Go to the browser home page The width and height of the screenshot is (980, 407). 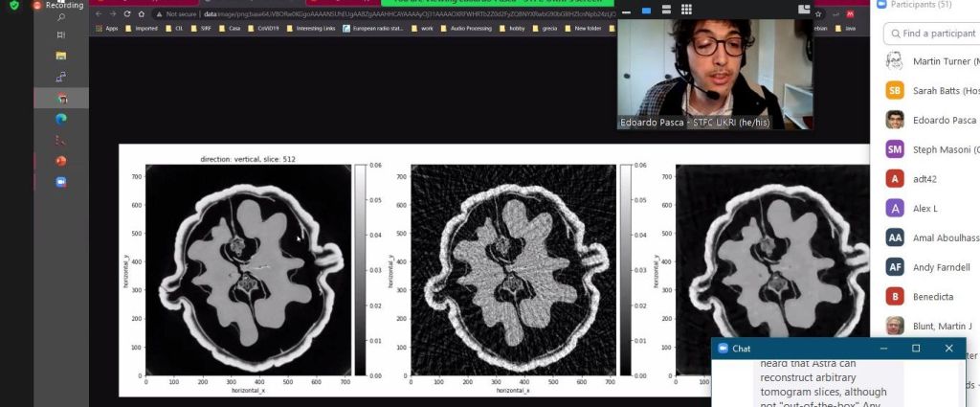tap(141, 15)
